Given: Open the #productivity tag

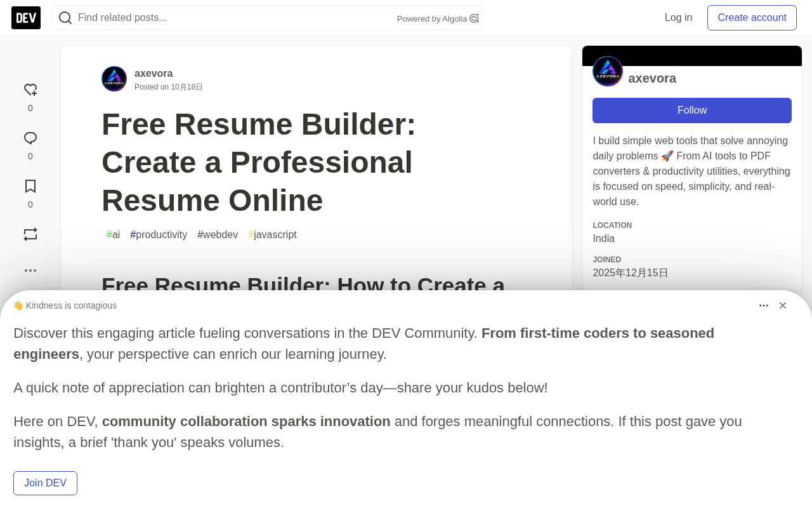Looking at the screenshot, I should (x=159, y=235).
